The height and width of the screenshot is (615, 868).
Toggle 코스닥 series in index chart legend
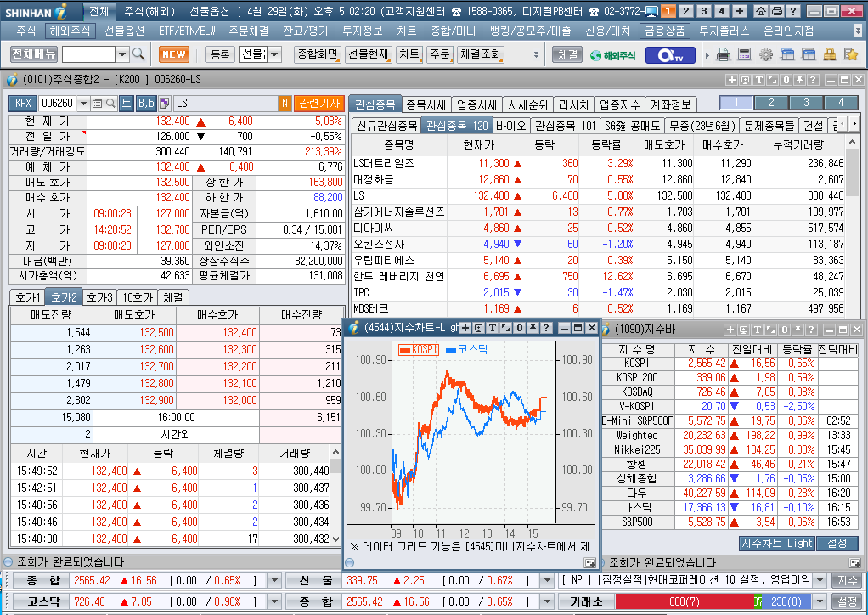click(467, 349)
